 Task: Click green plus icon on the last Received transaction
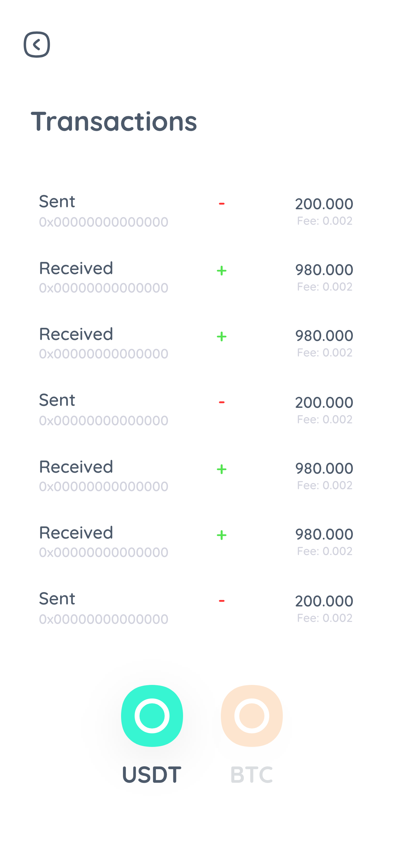tap(221, 535)
